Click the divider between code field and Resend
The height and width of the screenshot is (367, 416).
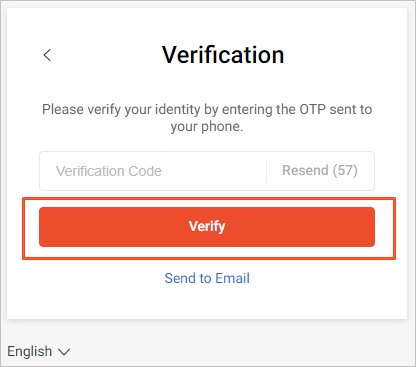click(266, 171)
